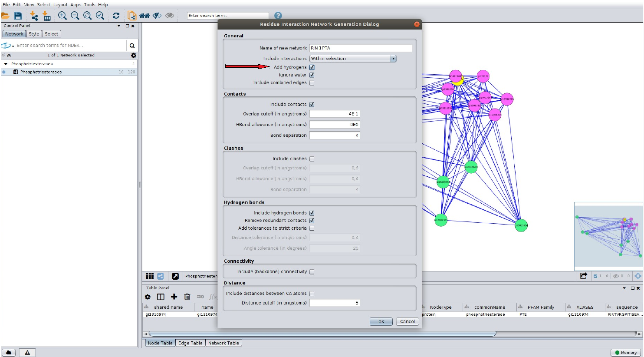Click the horizontal scrollbar in table panel
This screenshot has width=644, height=357.
(x=322, y=334)
